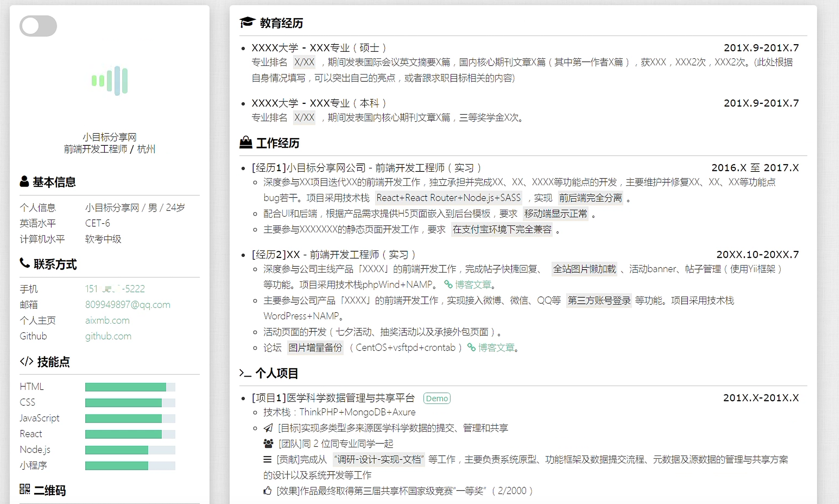
Task: Open the github.com link
Action: coord(108,336)
